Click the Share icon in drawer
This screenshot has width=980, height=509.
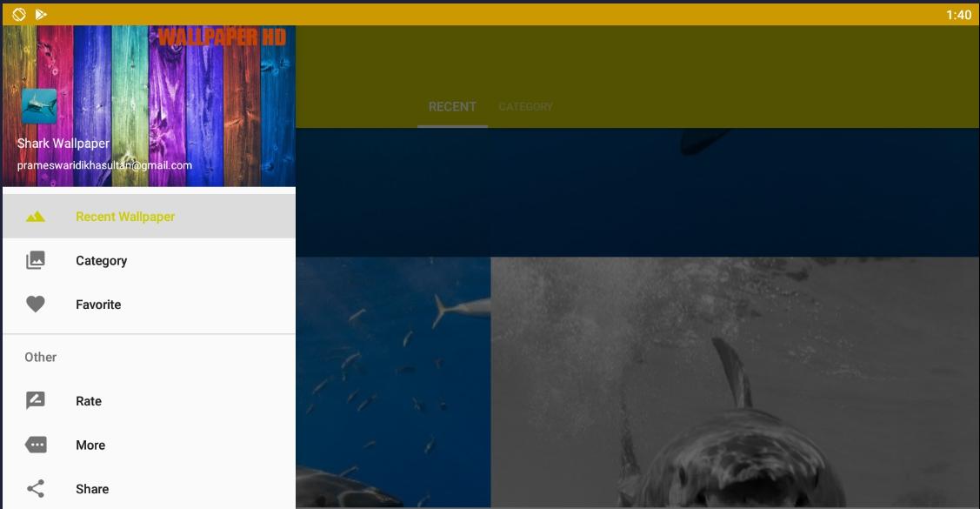coord(36,488)
